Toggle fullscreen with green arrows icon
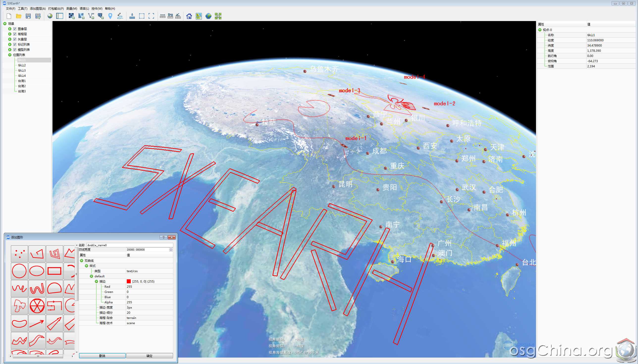 pyautogui.click(x=218, y=16)
